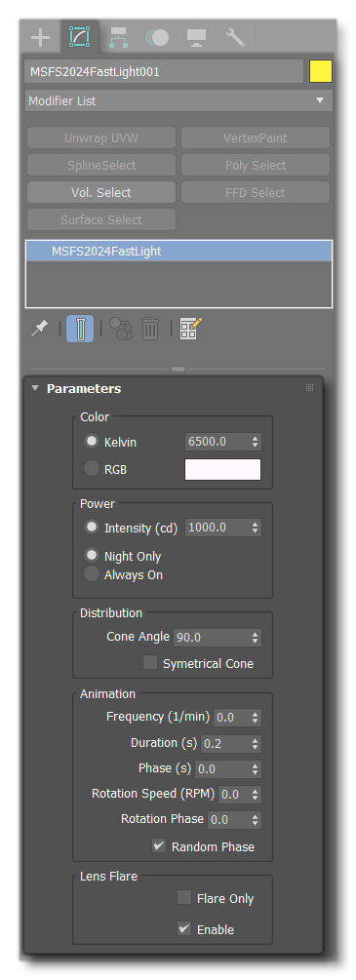The image size is (356, 980).
Task: Click the FFD Select button
Action: point(256,192)
